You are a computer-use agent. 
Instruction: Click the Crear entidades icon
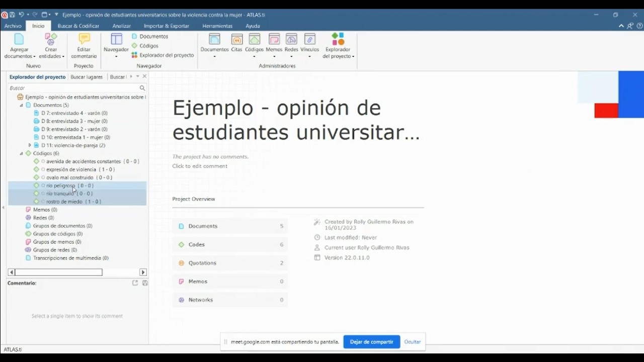(51, 39)
